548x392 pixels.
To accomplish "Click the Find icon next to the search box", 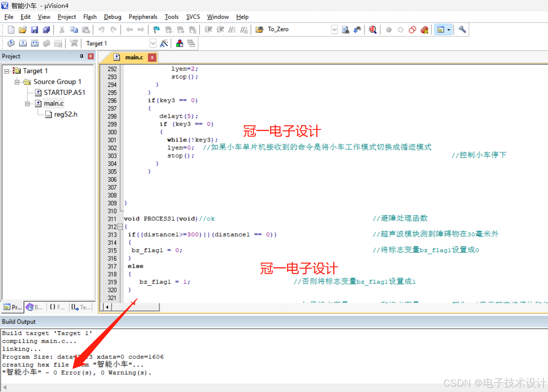I will [x=345, y=30].
